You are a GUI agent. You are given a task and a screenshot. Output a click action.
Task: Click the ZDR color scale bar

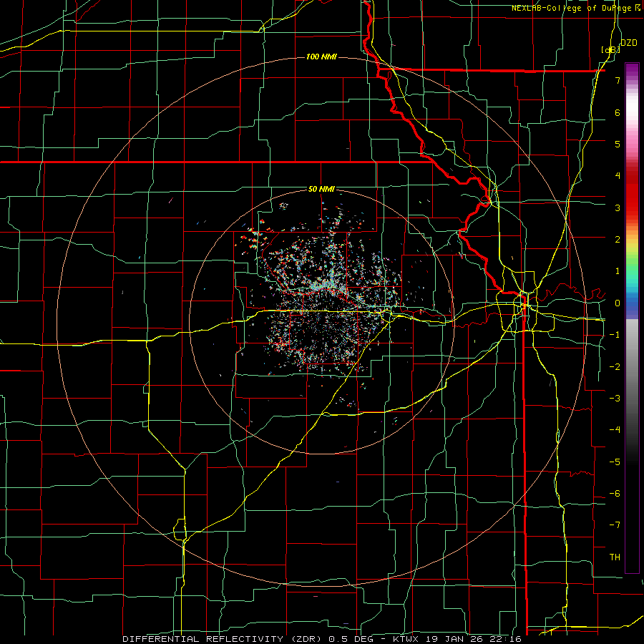click(632, 318)
